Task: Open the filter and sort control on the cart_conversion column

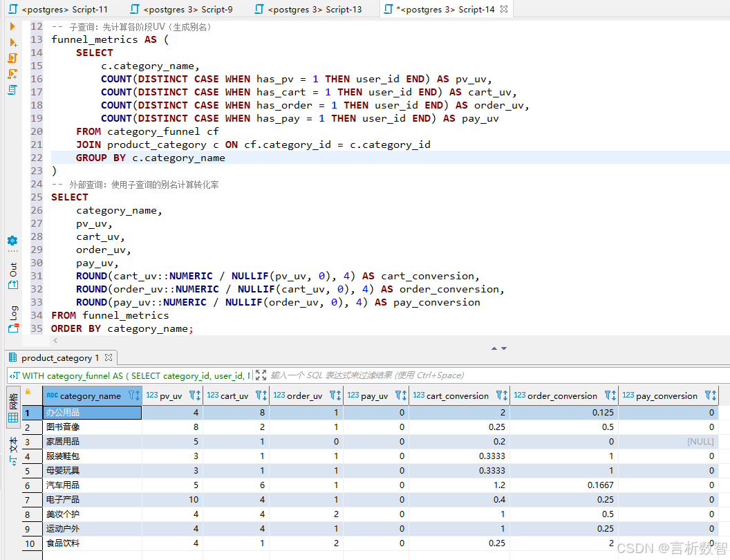Action: (502, 395)
